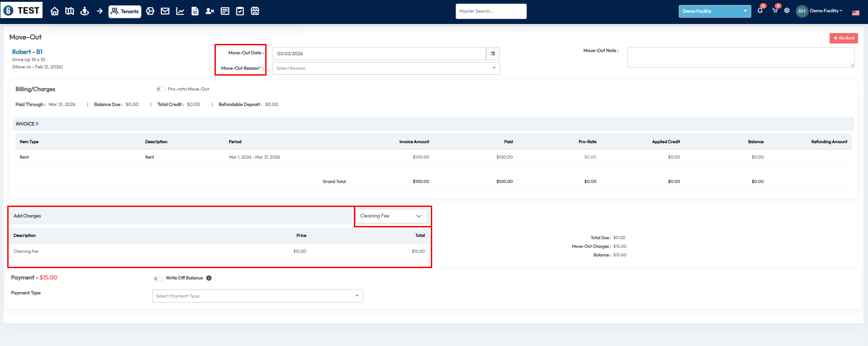Open the blue Demo Facility selector
Screen dimensions: 868x346
point(714,11)
